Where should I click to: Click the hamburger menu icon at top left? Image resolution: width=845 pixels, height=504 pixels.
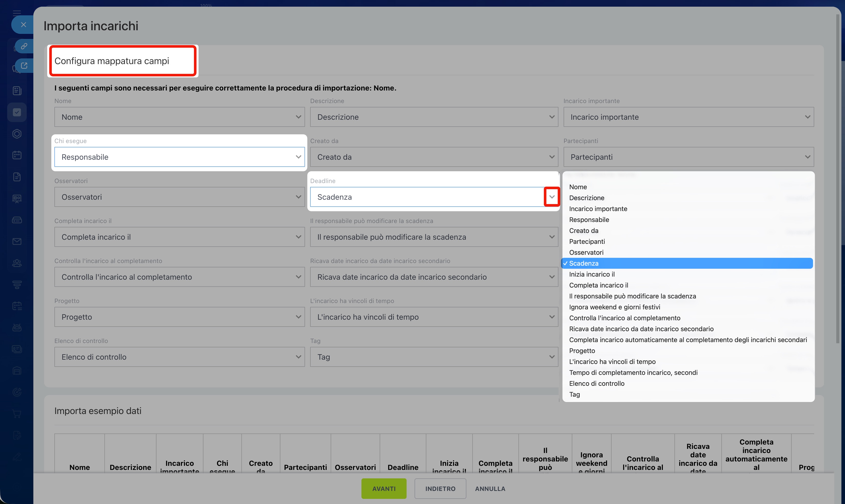[17, 13]
